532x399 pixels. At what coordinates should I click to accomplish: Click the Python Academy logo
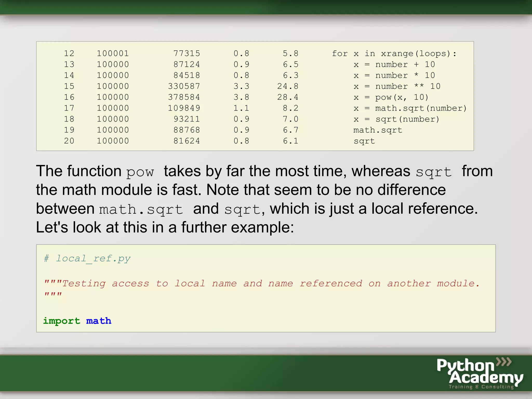pos(480,373)
